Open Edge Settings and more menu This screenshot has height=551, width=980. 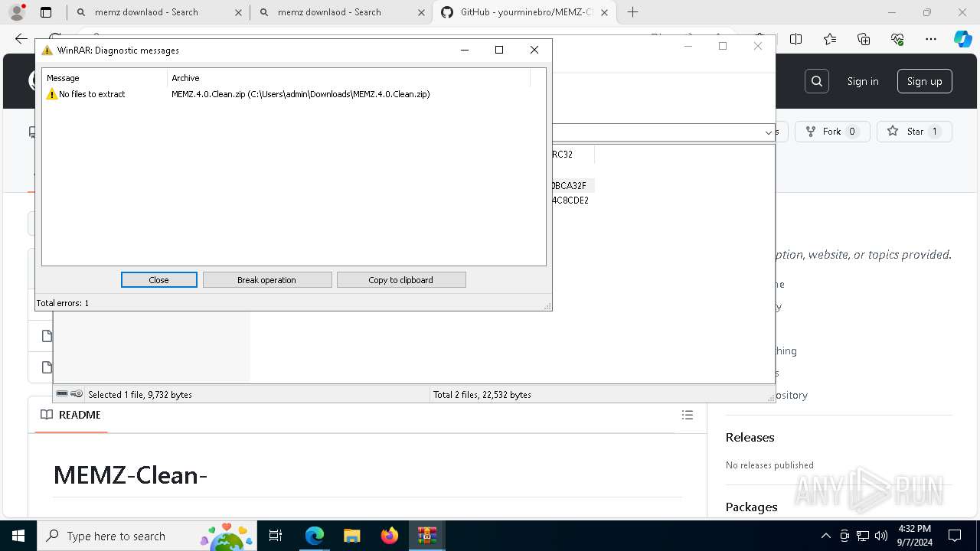click(x=931, y=39)
